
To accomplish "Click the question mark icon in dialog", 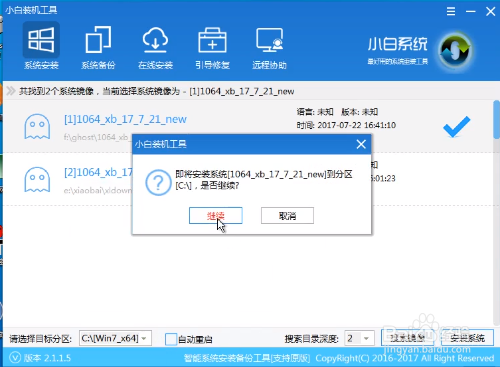I will (159, 182).
